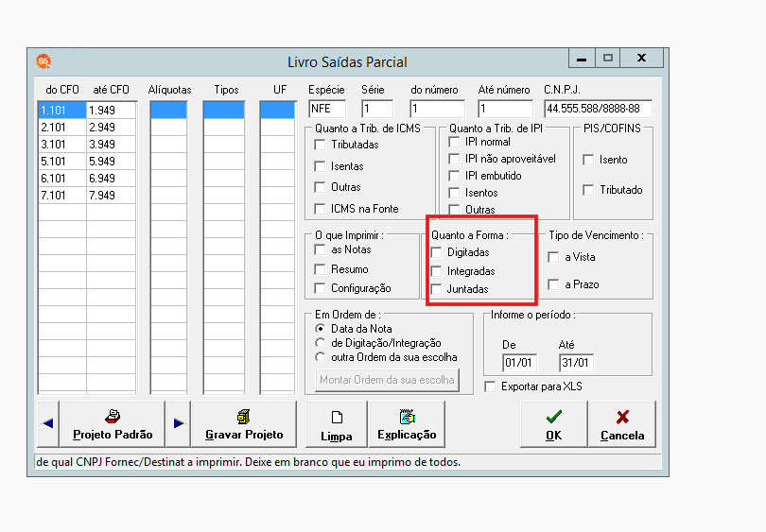Enable PIS/COFINS Isento checkbox
The width and height of the screenshot is (766, 532).
pyautogui.click(x=588, y=160)
